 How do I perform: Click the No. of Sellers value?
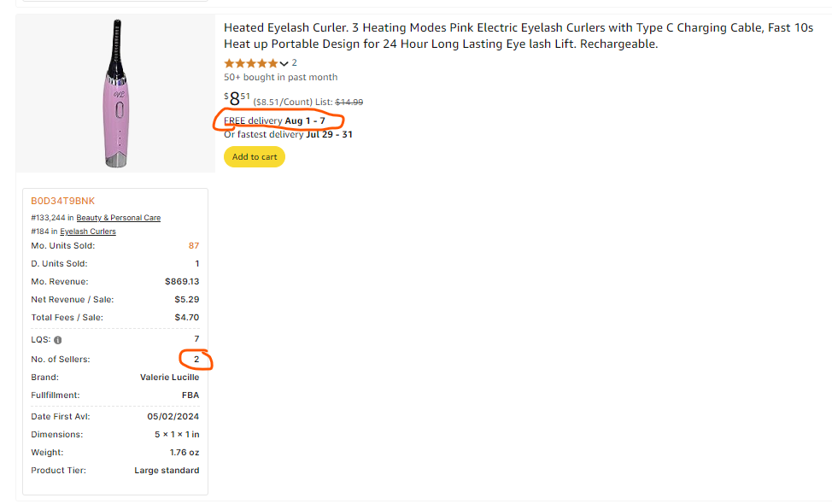click(x=196, y=359)
